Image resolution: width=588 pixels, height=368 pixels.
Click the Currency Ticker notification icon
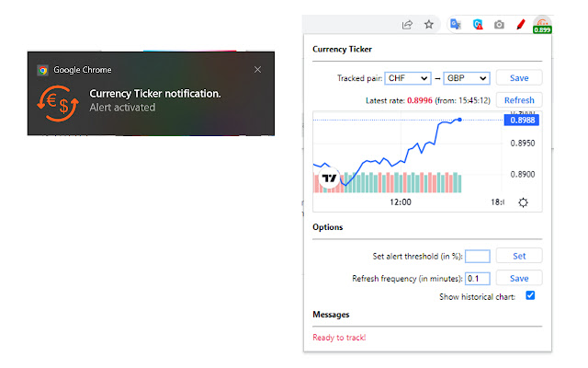tap(58, 103)
